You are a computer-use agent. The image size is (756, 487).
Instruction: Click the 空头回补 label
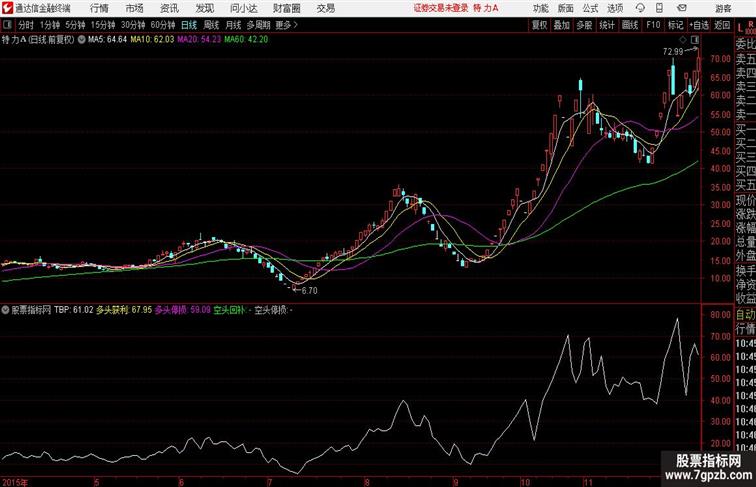230,310
